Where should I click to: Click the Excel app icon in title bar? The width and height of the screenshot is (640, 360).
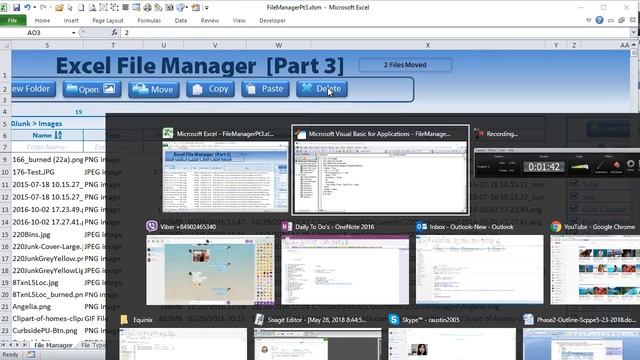pos(3,7)
